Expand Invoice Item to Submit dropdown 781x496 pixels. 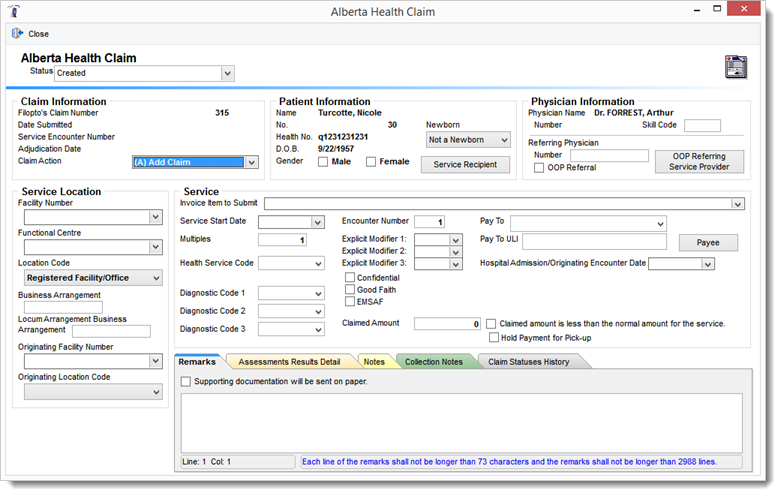point(738,204)
